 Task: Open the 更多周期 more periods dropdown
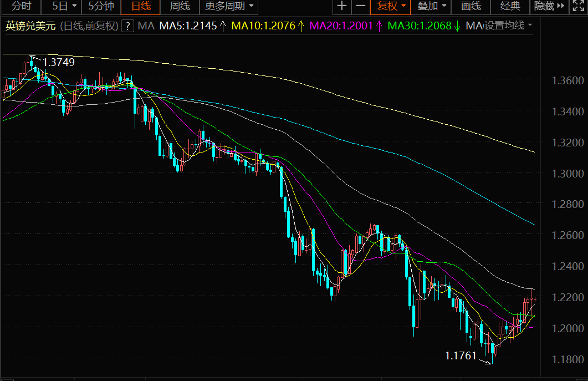[229, 6]
